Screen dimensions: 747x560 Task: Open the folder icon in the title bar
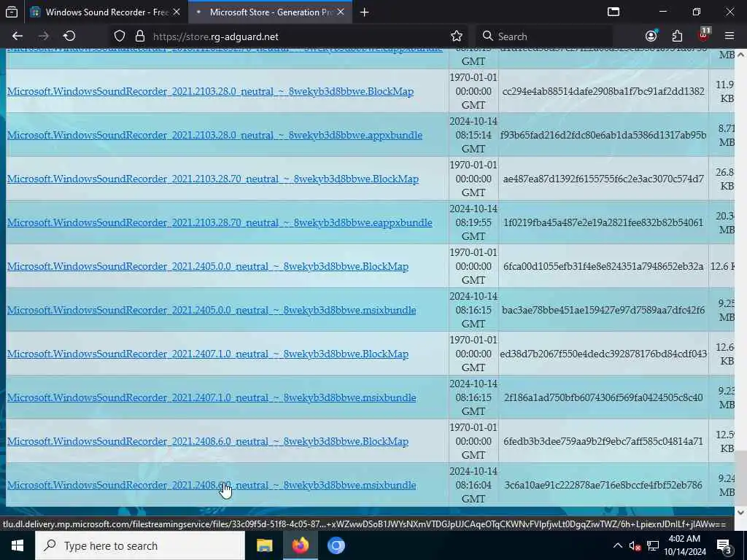pos(614,12)
